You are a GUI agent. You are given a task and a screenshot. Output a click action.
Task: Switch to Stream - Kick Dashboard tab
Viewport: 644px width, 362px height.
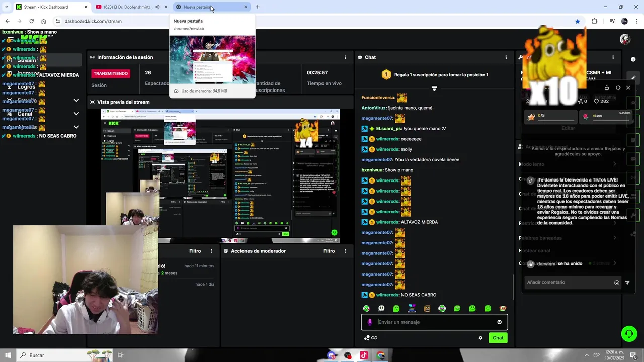pos(52,7)
